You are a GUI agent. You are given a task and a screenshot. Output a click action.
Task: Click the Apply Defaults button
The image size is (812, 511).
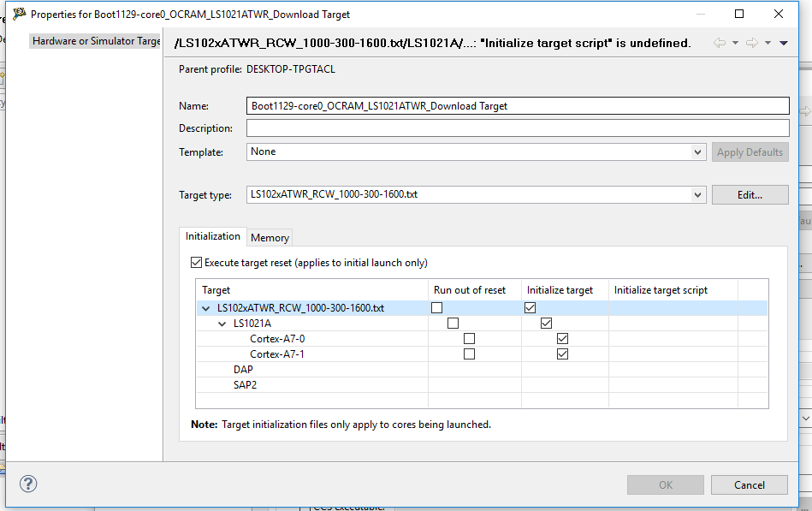coord(750,152)
